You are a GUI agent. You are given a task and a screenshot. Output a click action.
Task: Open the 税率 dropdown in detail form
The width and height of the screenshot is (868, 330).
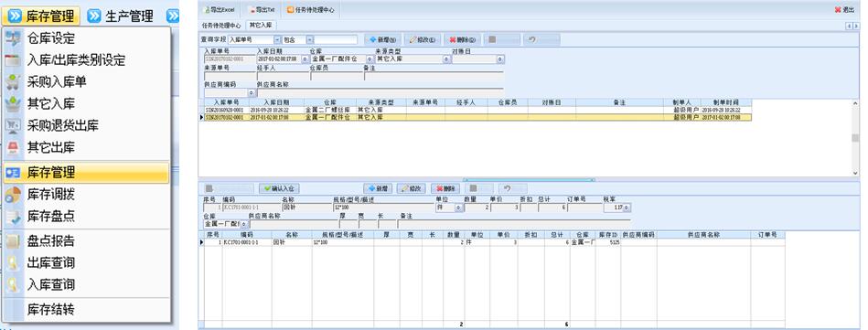point(627,208)
